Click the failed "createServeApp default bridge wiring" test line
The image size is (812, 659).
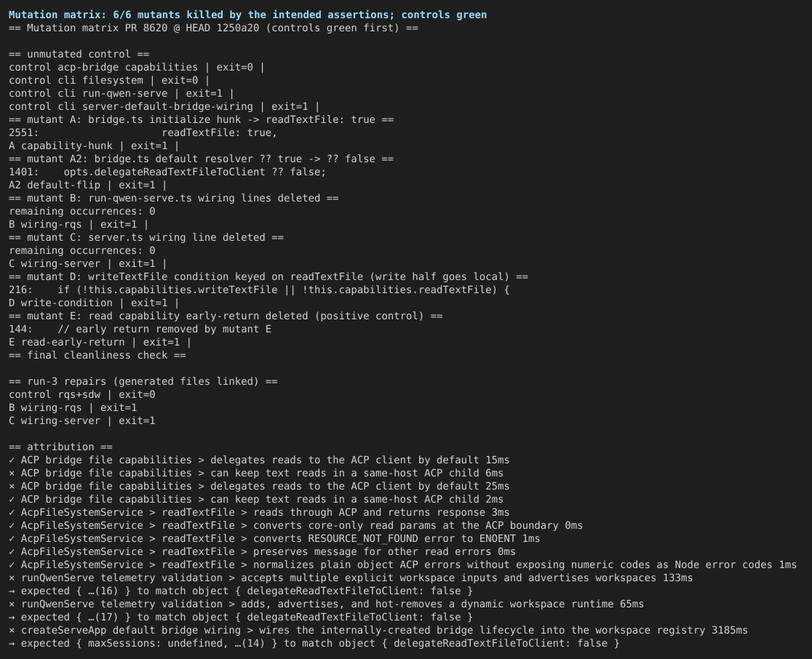tap(378, 630)
